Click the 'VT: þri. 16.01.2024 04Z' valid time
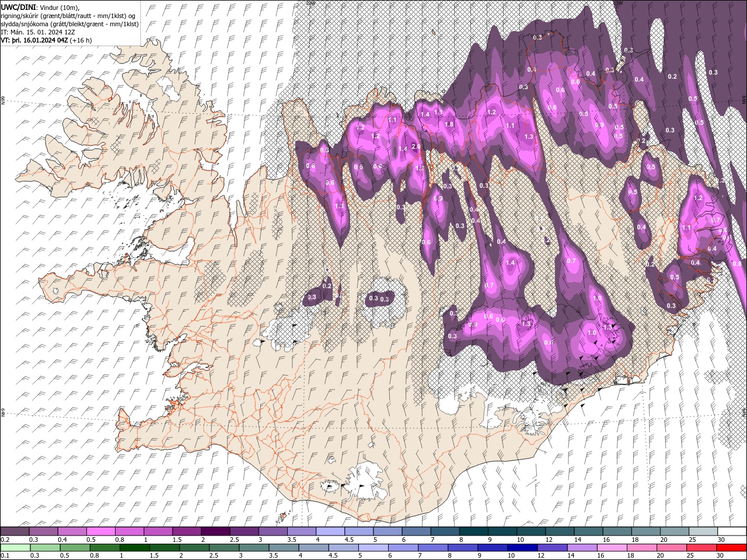The width and height of the screenshot is (747, 560). pos(34,40)
